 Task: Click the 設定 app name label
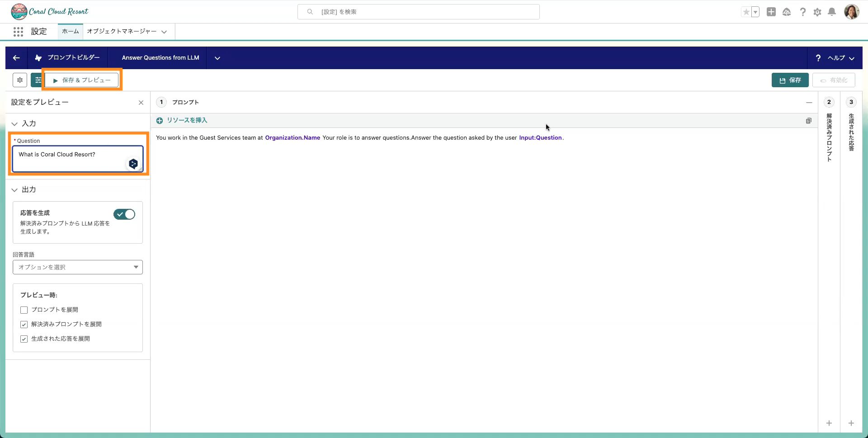[x=39, y=32]
